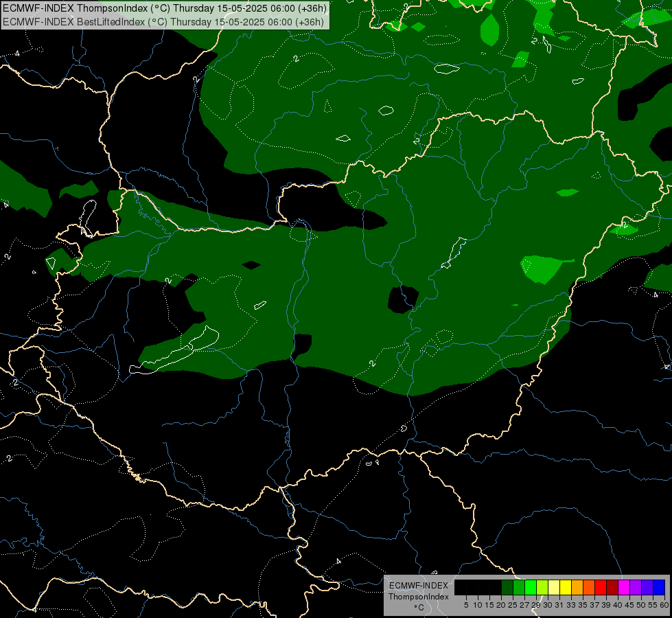Click the legend tick label 5
672x618 pixels.
click(466, 605)
